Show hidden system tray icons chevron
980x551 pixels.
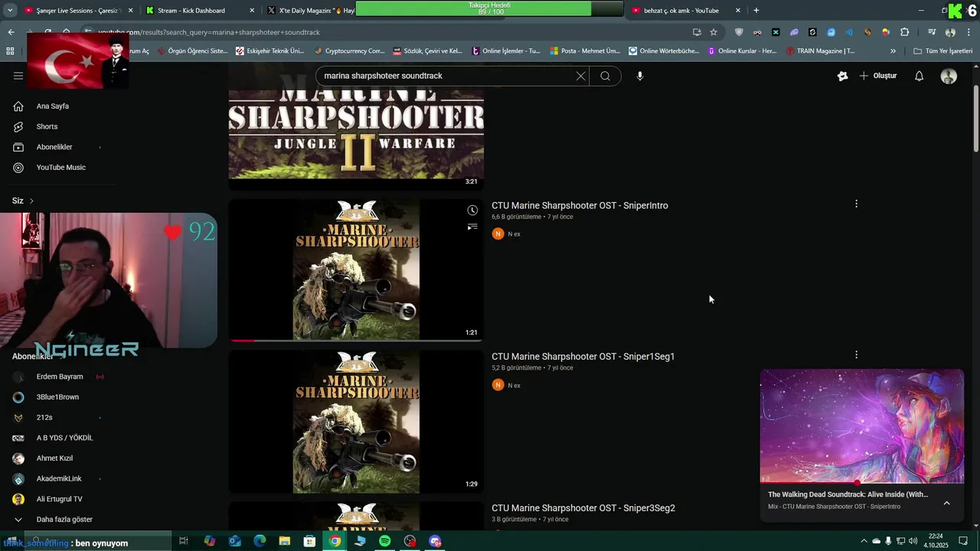864,541
